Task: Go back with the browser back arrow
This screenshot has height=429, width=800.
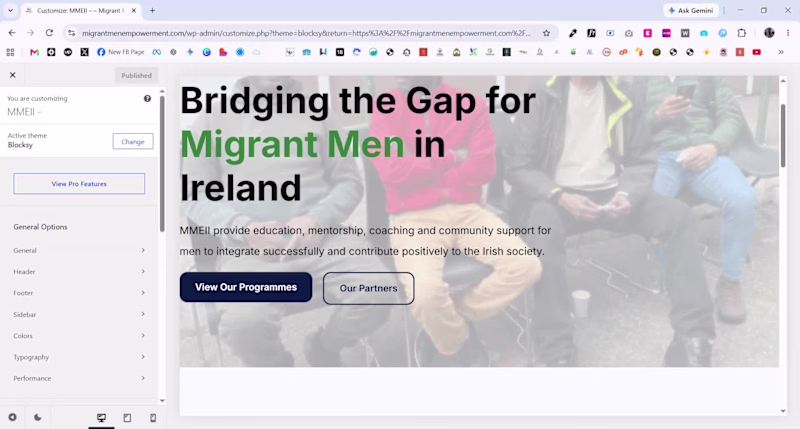Action: (x=12, y=33)
